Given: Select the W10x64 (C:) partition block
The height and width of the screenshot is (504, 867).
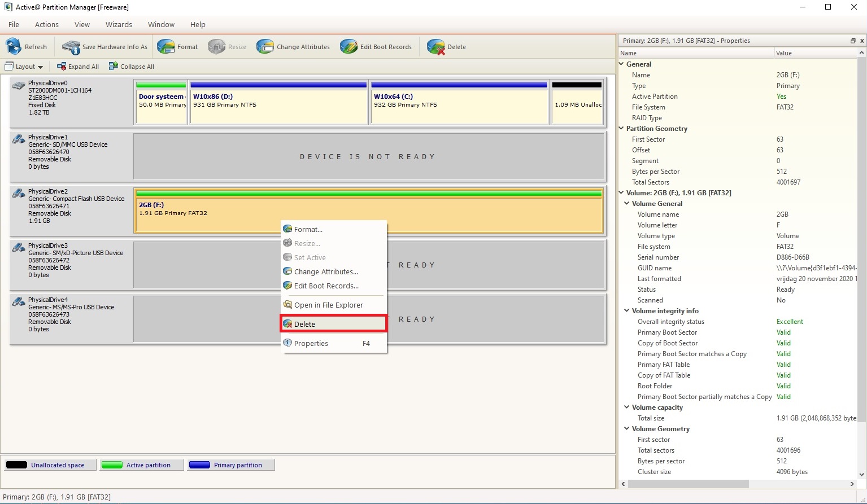Looking at the screenshot, I should click(459, 102).
